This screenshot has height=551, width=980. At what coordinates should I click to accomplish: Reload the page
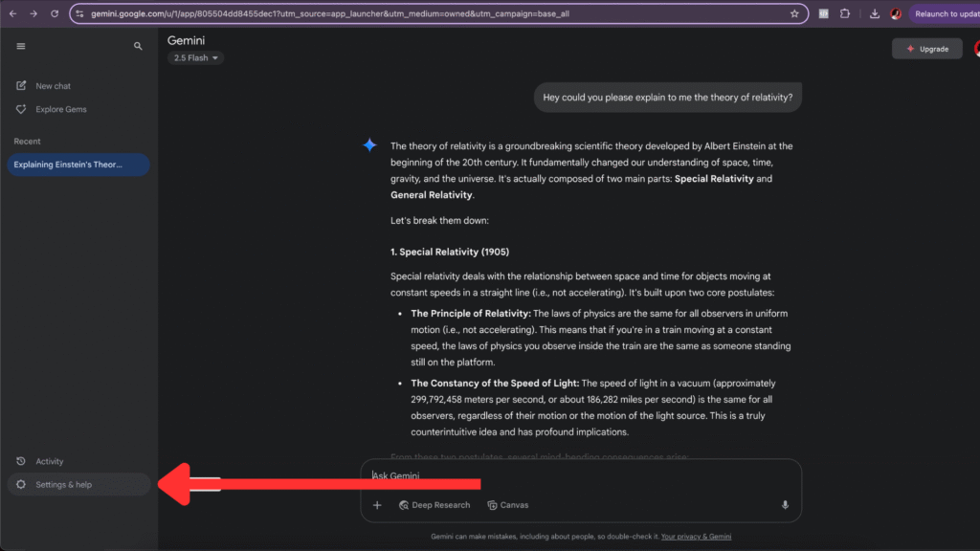55,13
